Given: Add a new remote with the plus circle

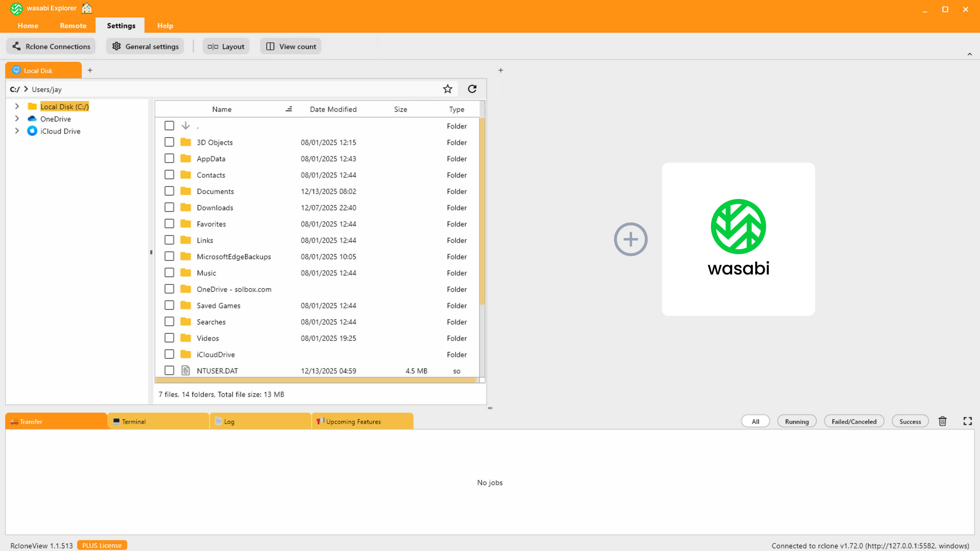Looking at the screenshot, I should pyautogui.click(x=630, y=239).
